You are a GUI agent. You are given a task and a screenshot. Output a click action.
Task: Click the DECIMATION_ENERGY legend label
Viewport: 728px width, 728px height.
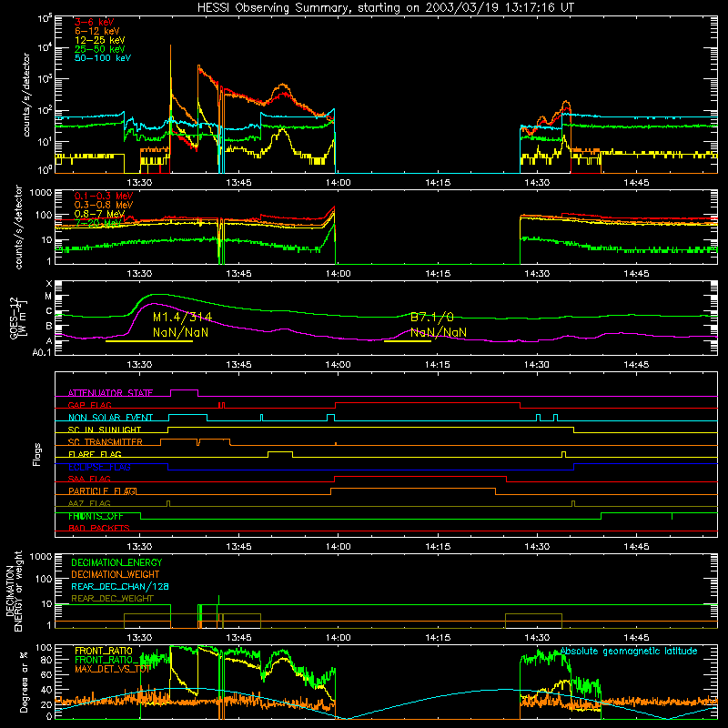click(x=116, y=562)
